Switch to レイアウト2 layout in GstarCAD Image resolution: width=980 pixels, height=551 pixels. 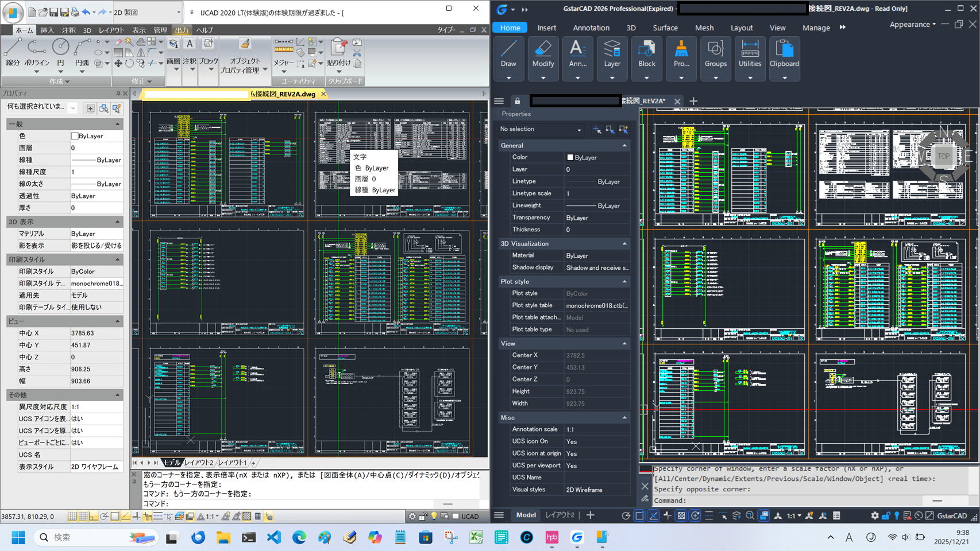pos(559,515)
